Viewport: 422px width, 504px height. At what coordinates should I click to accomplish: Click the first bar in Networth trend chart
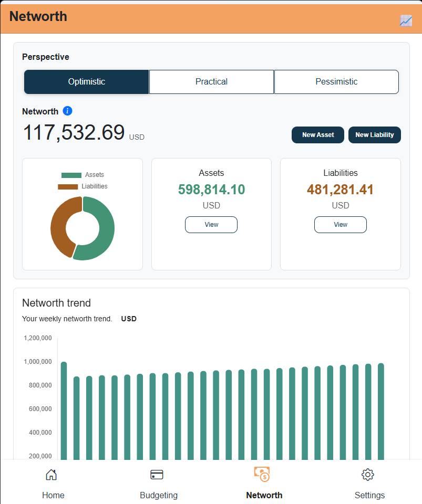coord(64,411)
